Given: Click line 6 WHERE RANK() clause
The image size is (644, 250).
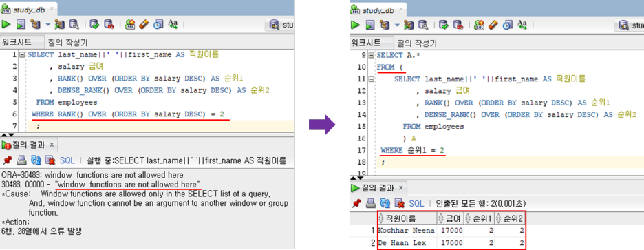Looking at the screenshot, I should coord(128,114).
